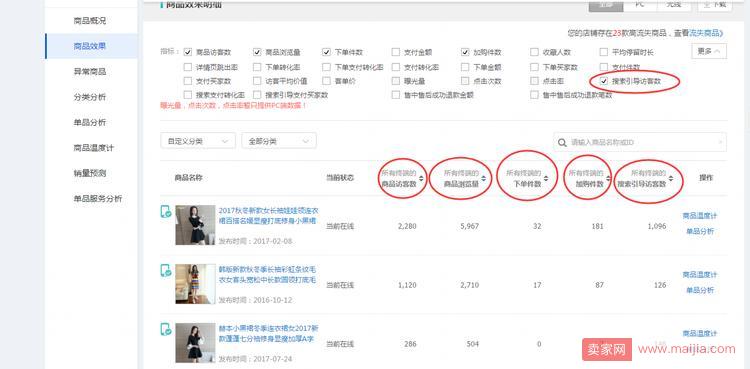Click mobile icon beside 2017秋冬新款 product
Viewport: 750px width, 369px height.
(x=165, y=212)
